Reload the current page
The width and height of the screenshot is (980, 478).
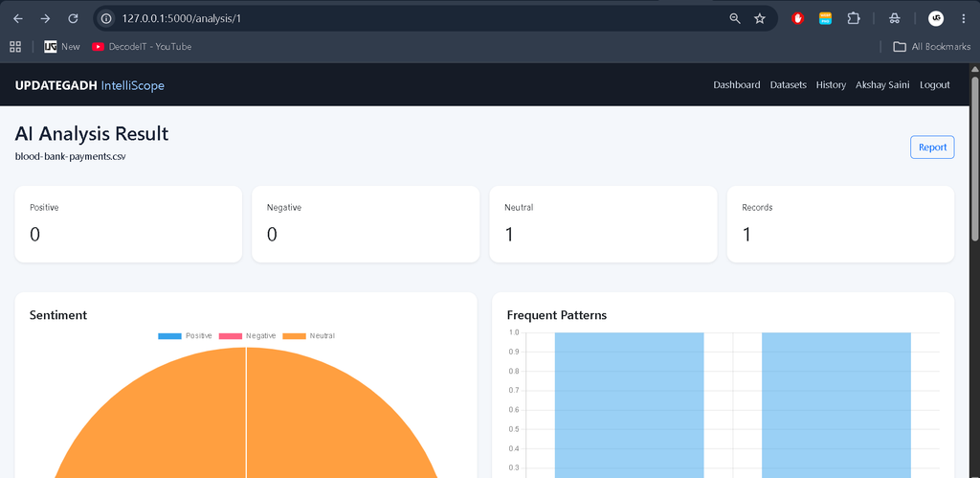pos(73,19)
